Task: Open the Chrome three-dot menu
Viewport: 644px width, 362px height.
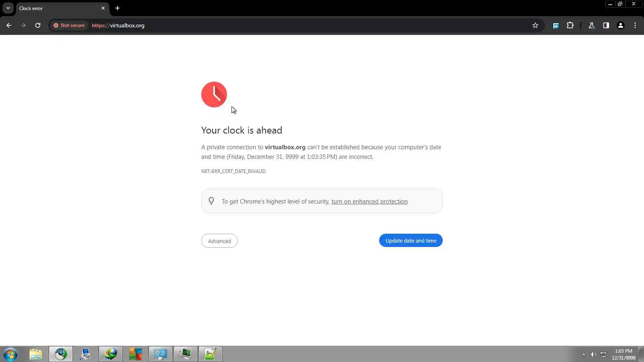Action: click(x=635, y=25)
